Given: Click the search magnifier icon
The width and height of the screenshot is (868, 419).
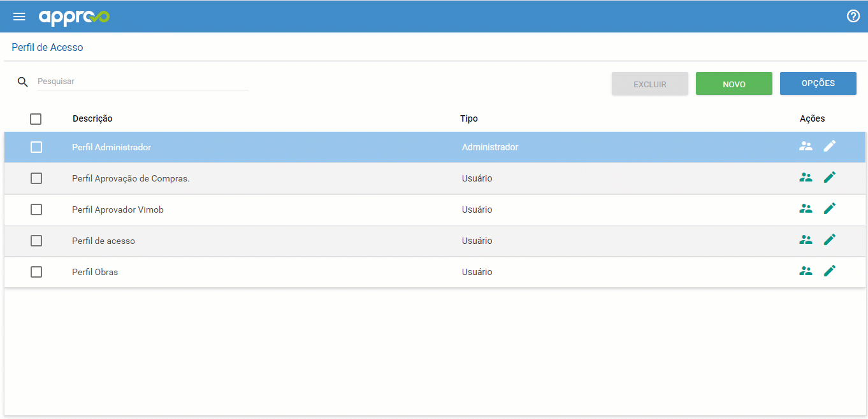Looking at the screenshot, I should pos(23,82).
